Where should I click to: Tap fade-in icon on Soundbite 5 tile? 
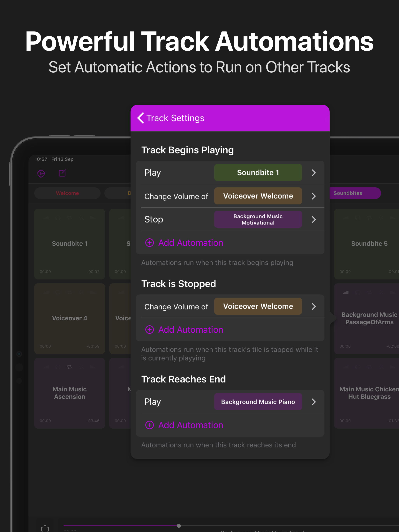pyautogui.click(x=346, y=218)
